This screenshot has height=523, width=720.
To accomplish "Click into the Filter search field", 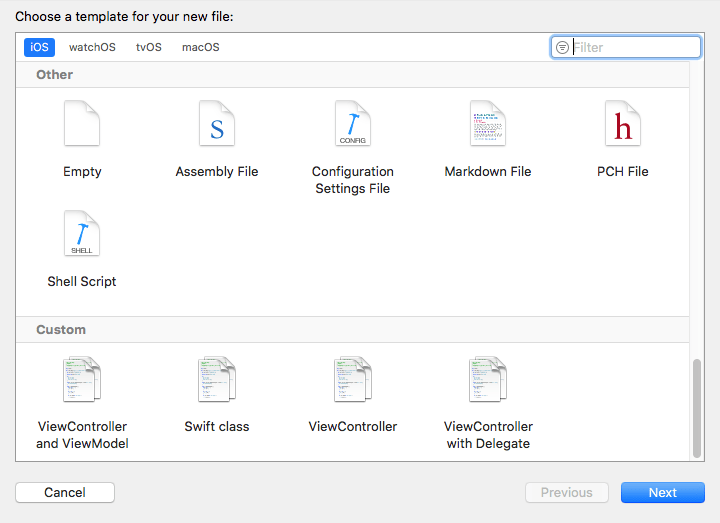I will pyautogui.click(x=634, y=47).
